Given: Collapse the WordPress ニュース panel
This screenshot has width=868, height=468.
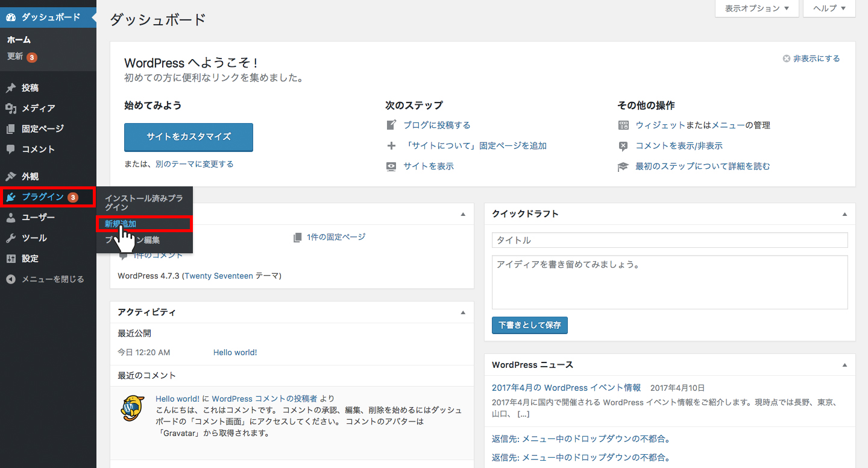Looking at the screenshot, I should 844,365.
